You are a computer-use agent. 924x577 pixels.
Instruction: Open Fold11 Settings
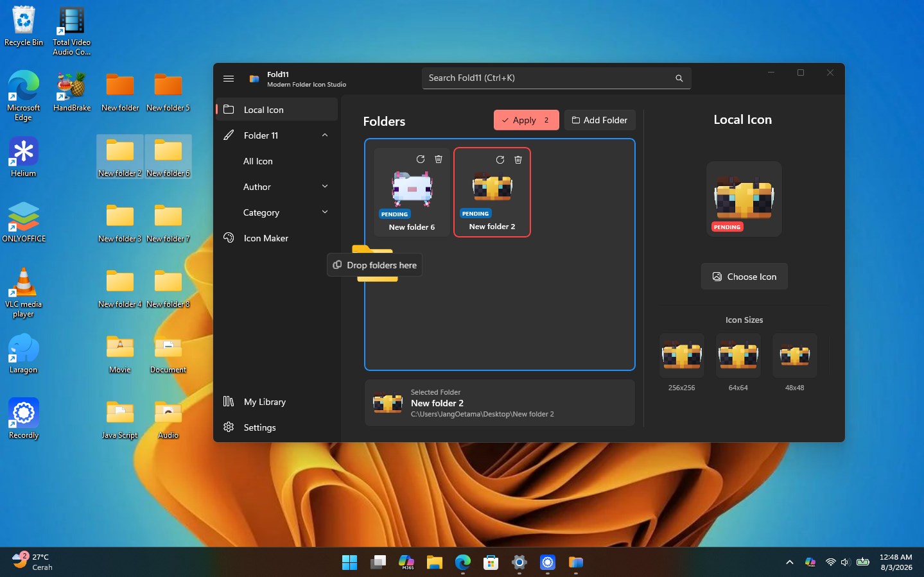277,427
